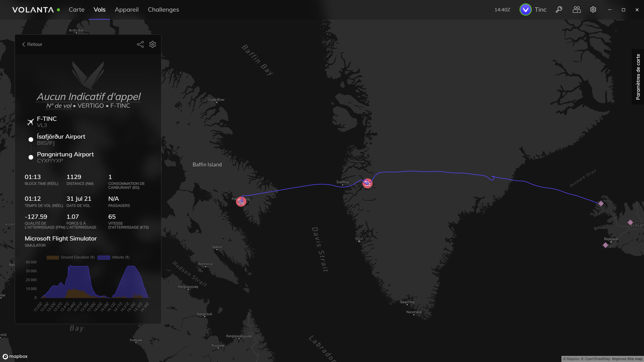Edit the Aucun Indicatif d'appel callsign
The width and height of the screenshot is (644, 362).
[x=88, y=96]
